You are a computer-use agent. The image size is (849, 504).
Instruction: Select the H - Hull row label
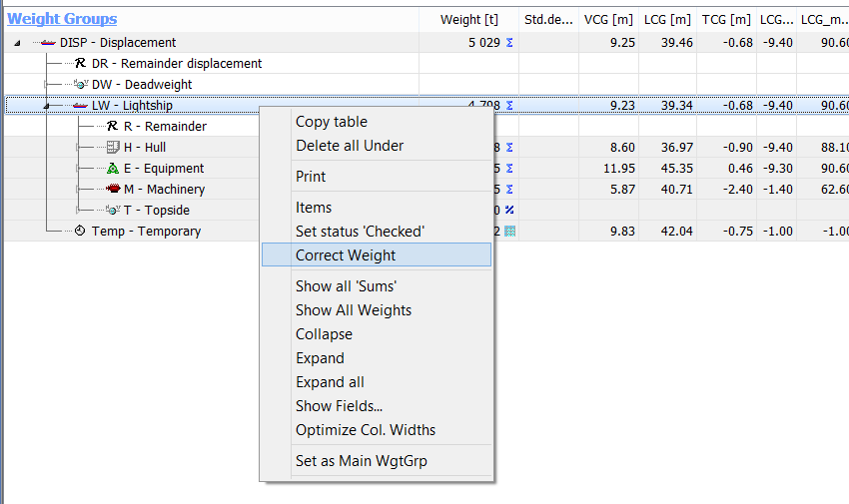point(145,147)
